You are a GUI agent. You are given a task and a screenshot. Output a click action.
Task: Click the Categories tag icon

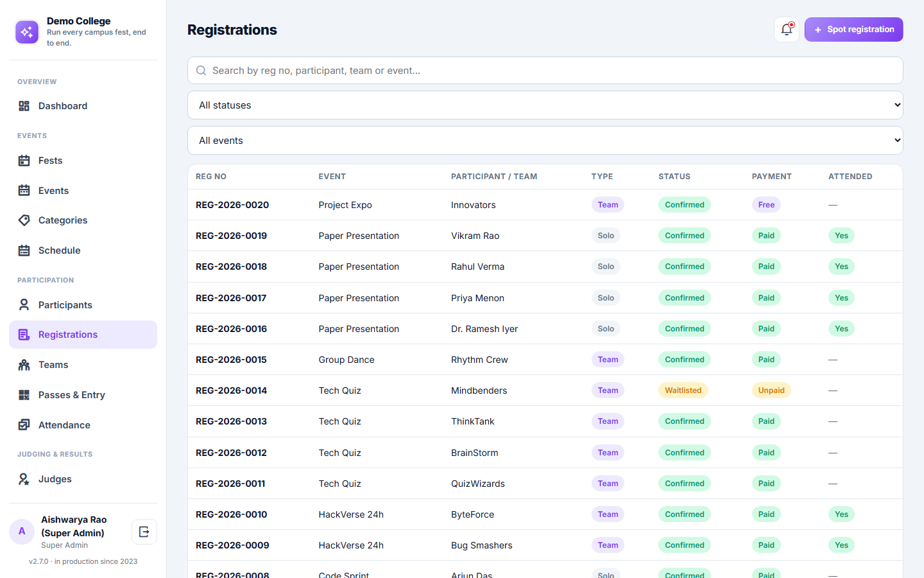click(x=24, y=220)
